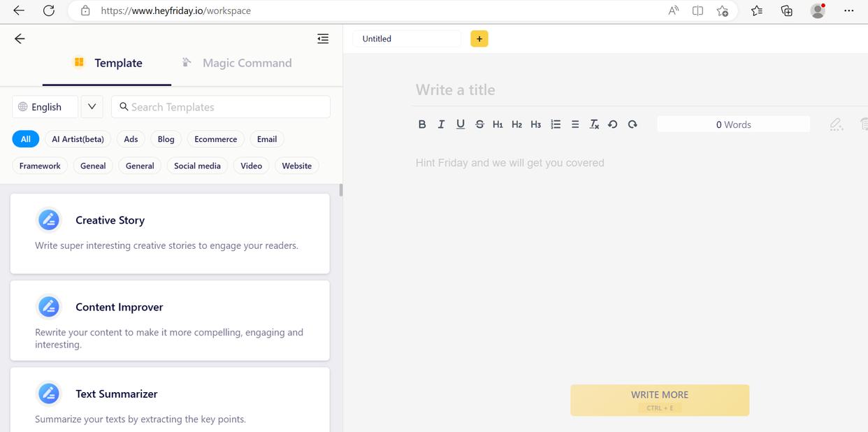Image resolution: width=868 pixels, height=432 pixels.
Task: Open browser Settings and more menu
Action: [849, 10]
